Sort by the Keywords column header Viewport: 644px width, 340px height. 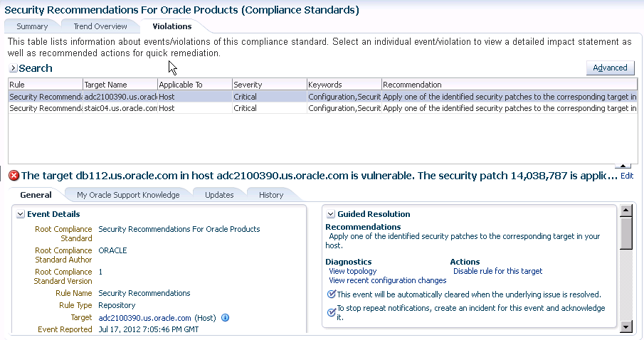click(344, 85)
